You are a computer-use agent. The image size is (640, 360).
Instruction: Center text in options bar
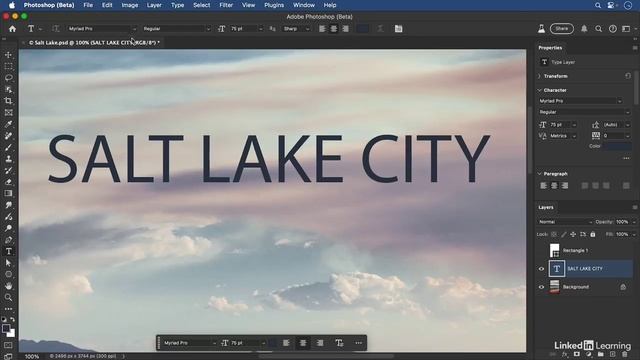click(x=334, y=29)
